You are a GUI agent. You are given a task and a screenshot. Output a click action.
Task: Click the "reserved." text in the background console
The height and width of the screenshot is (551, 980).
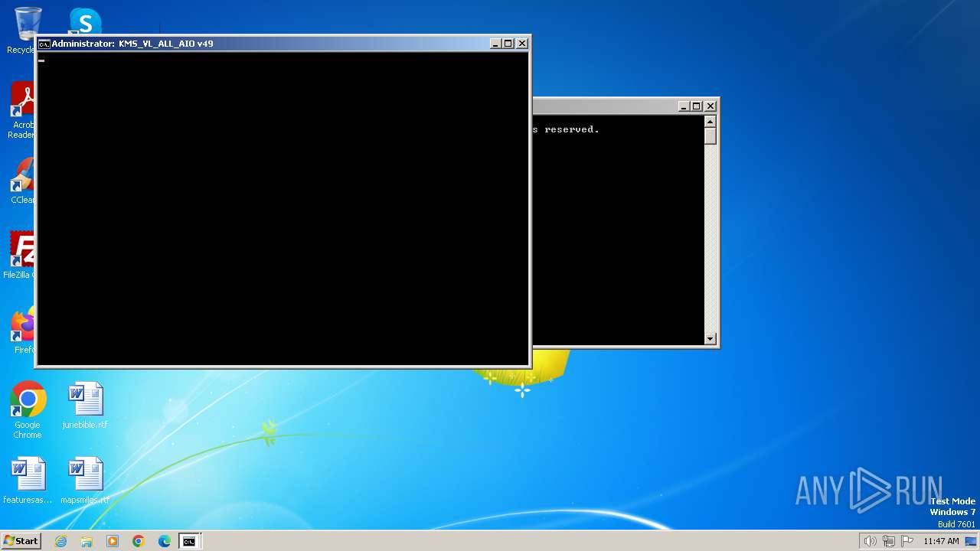click(572, 129)
